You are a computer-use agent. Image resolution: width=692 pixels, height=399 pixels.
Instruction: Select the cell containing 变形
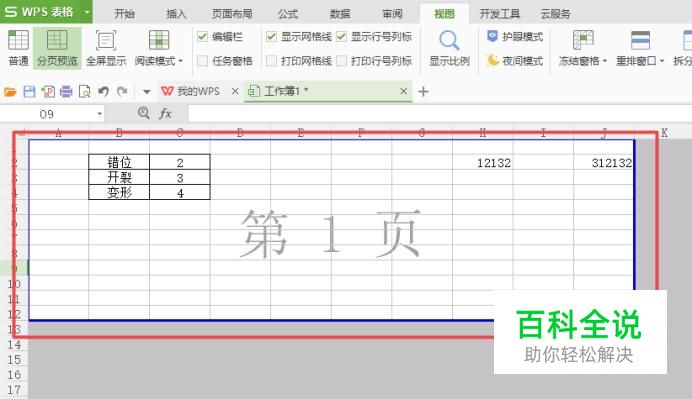click(x=119, y=192)
